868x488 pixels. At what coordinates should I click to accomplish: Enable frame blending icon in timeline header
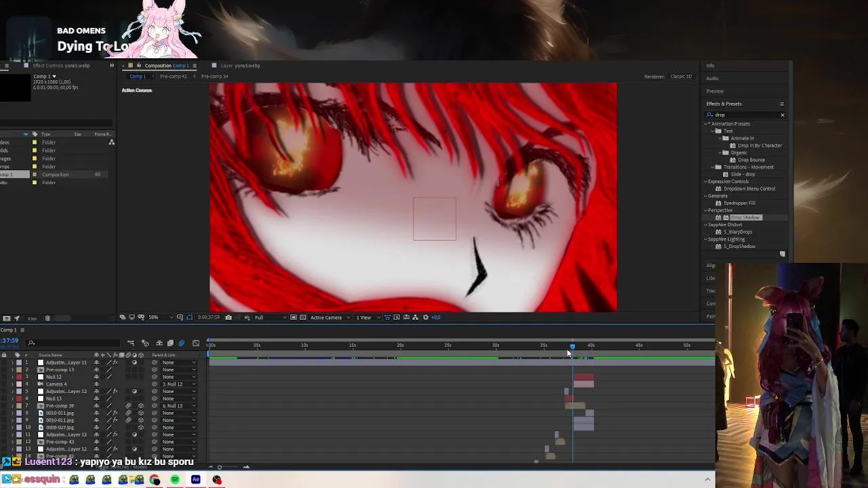point(170,343)
